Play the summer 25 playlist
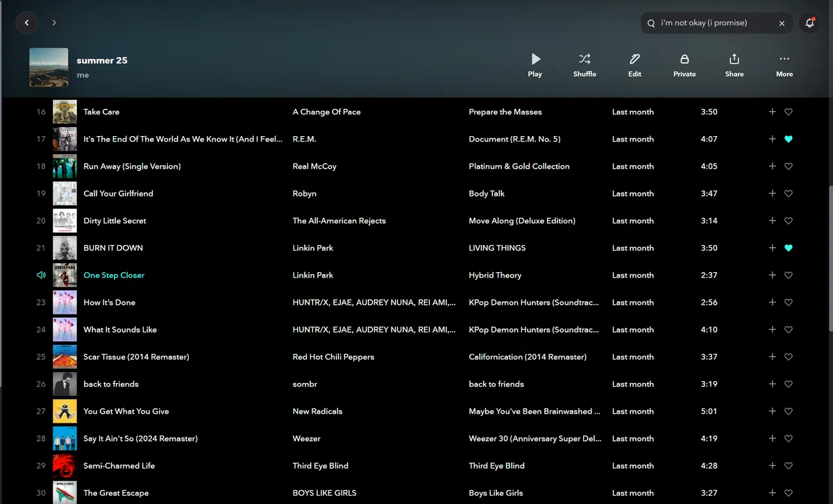The height and width of the screenshot is (504, 833). [535, 65]
